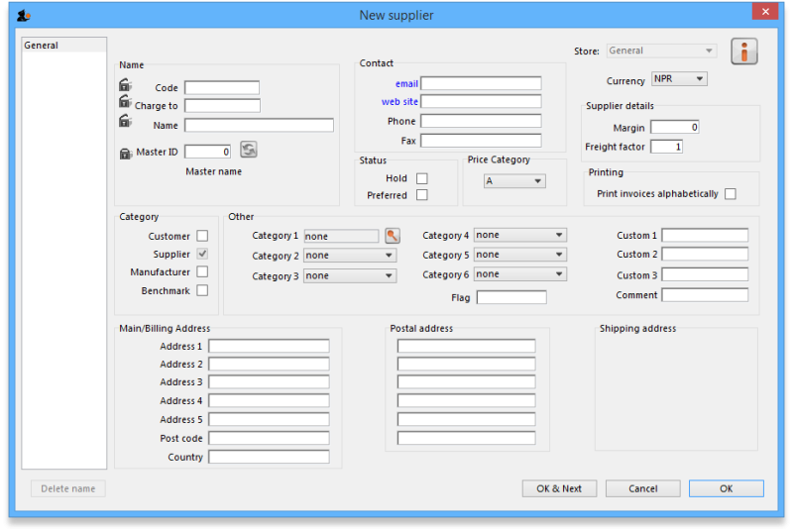Click the lock icon beside Master ID

(126, 153)
